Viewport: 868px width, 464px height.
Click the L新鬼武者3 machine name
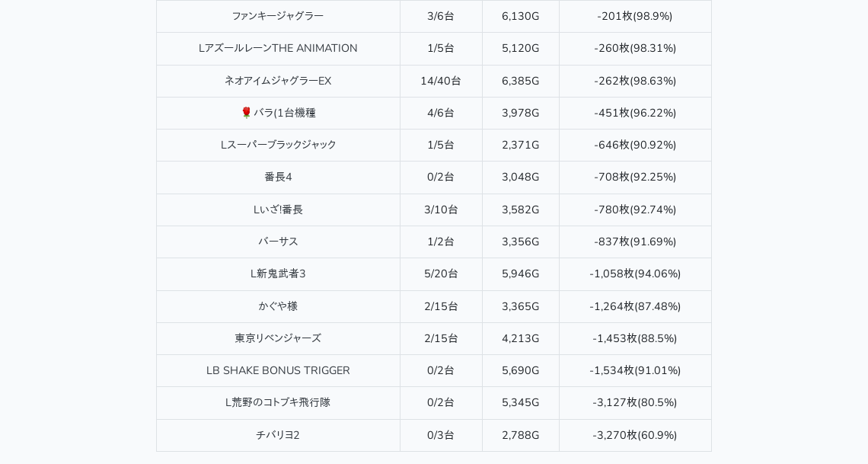pos(278,274)
